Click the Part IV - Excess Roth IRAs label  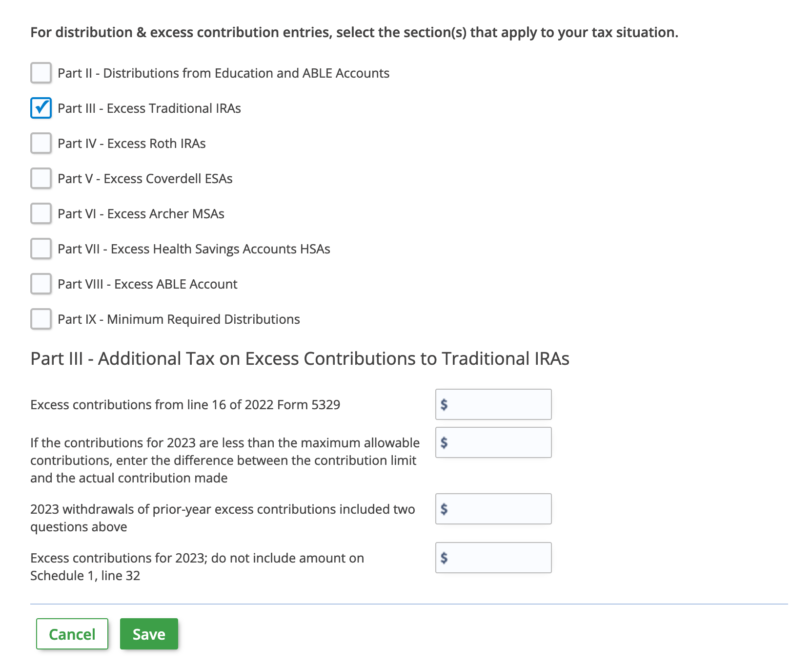tap(132, 143)
